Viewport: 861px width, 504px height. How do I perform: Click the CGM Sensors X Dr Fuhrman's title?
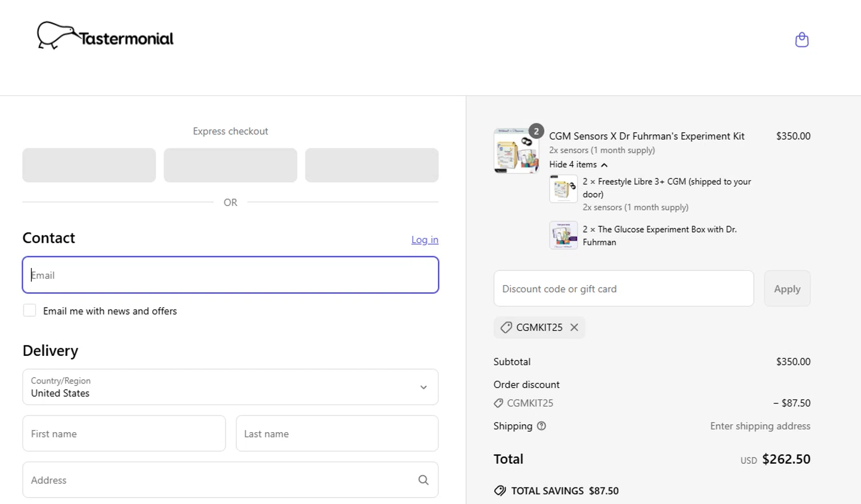pyautogui.click(x=646, y=136)
